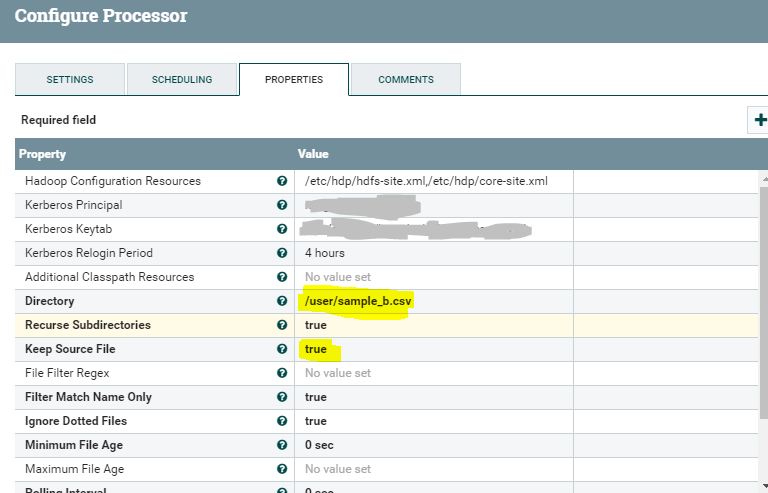Image resolution: width=768 pixels, height=493 pixels.
Task: Click help icon next to Kerberos Keytab
Action: [282, 230]
